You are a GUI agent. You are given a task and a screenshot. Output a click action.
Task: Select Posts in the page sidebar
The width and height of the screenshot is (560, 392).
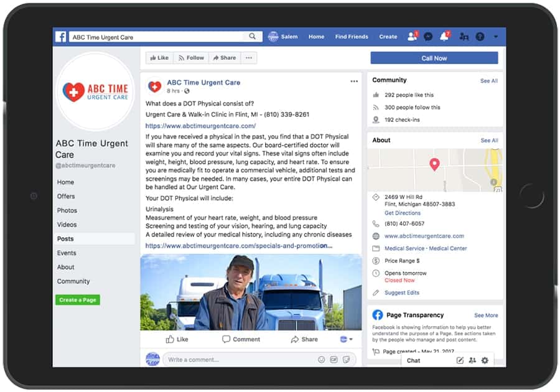pyautogui.click(x=95, y=239)
